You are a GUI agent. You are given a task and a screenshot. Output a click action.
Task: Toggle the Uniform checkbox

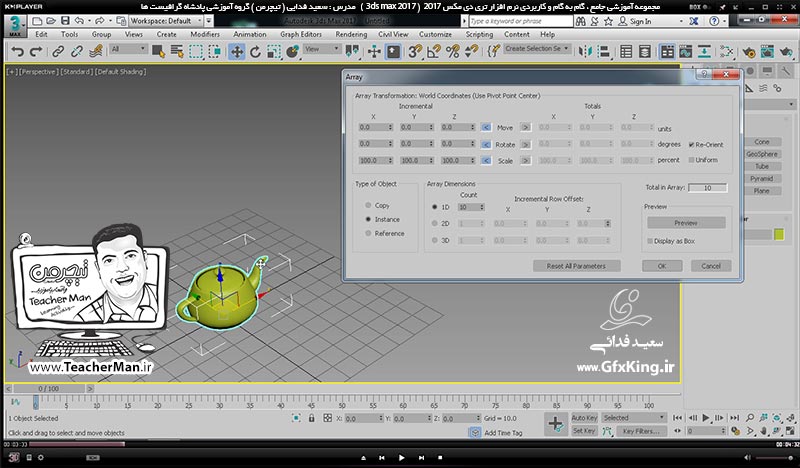coord(691,160)
